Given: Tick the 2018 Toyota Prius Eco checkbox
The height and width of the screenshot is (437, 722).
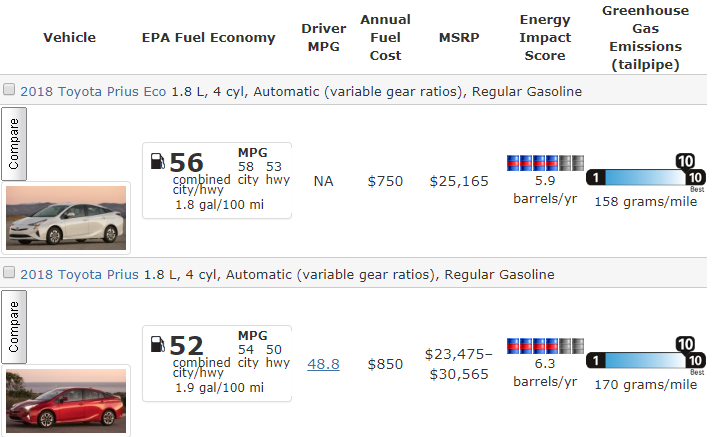Looking at the screenshot, I should coord(9,90).
